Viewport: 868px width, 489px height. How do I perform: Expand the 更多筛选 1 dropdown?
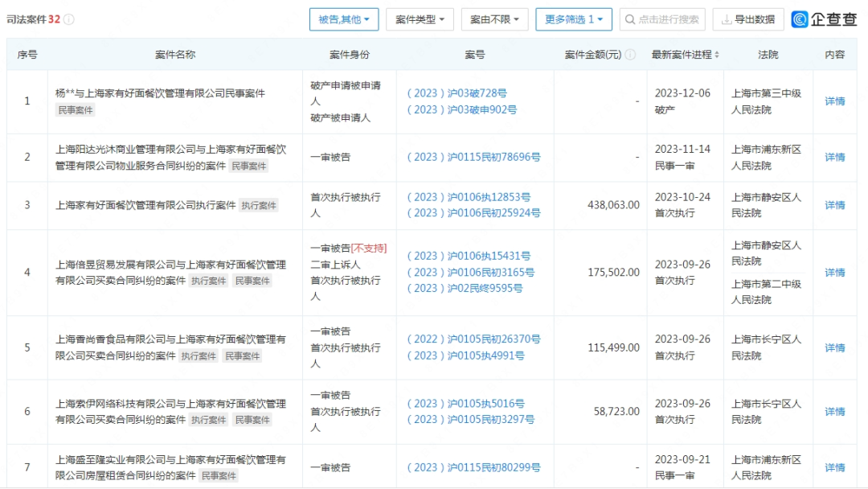click(x=574, y=19)
